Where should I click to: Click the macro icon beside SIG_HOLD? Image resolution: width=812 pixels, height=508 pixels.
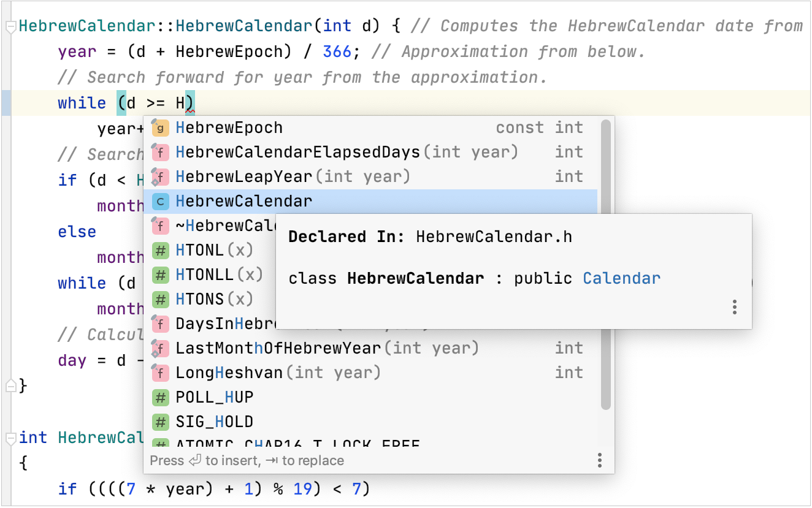160,422
